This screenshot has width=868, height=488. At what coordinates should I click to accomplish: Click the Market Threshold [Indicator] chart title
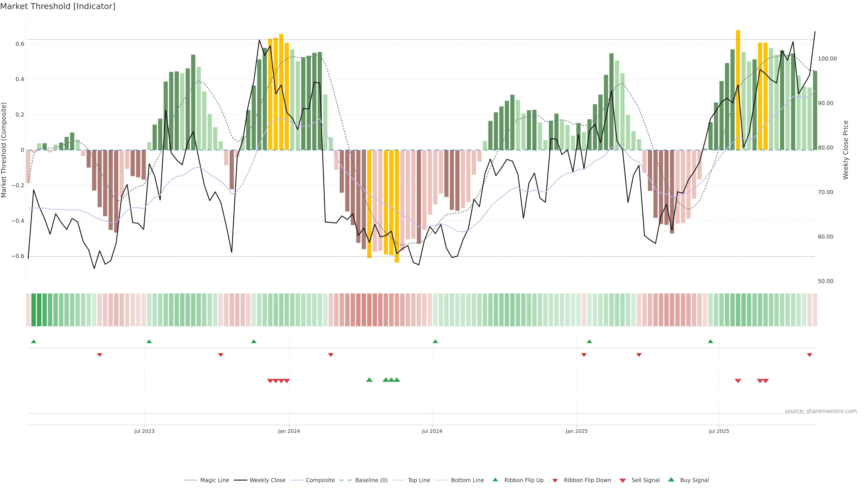58,6
